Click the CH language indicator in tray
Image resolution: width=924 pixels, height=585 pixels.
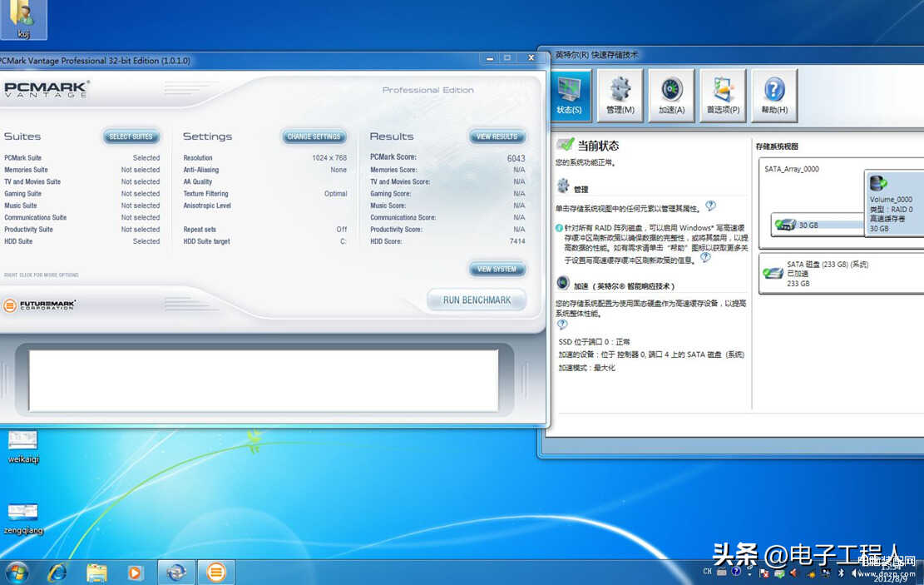pos(707,572)
